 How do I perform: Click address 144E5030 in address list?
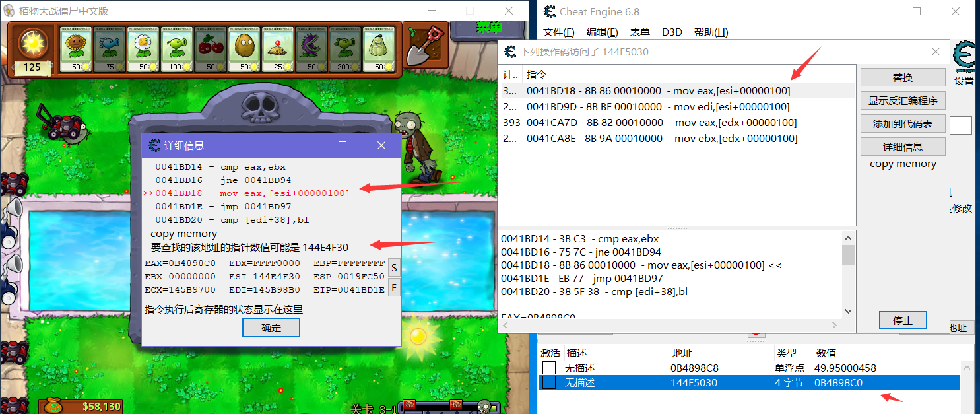click(694, 382)
